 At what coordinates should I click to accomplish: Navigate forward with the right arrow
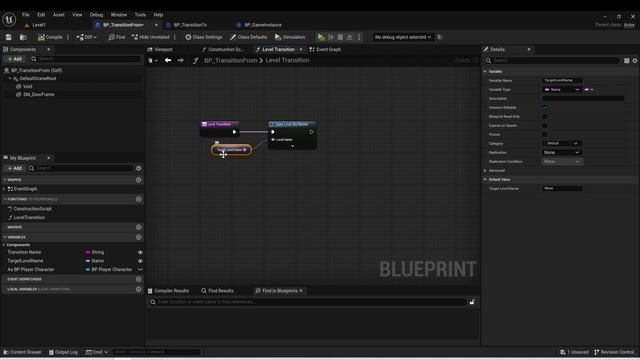pos(180,60)
